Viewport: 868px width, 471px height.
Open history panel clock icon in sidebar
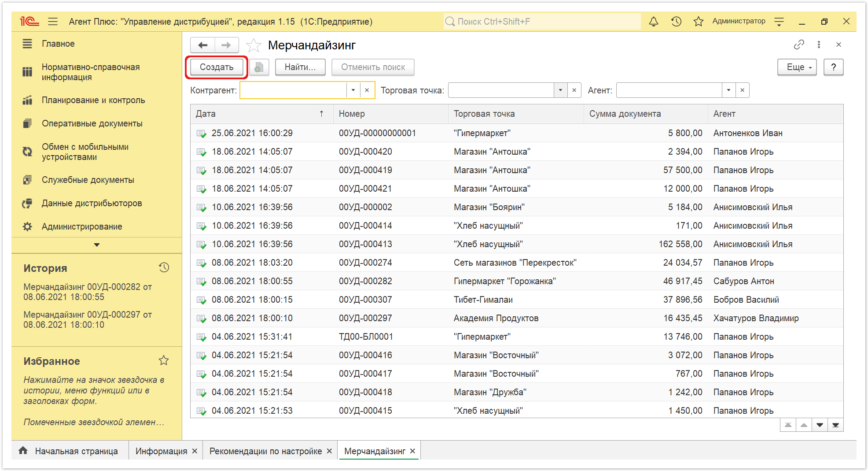pos(164,267)
